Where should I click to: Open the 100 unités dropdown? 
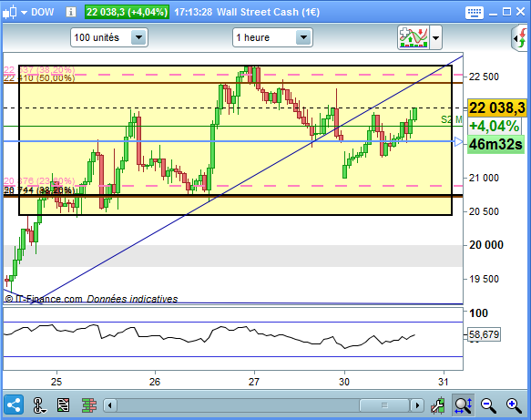tap(109, 37)
